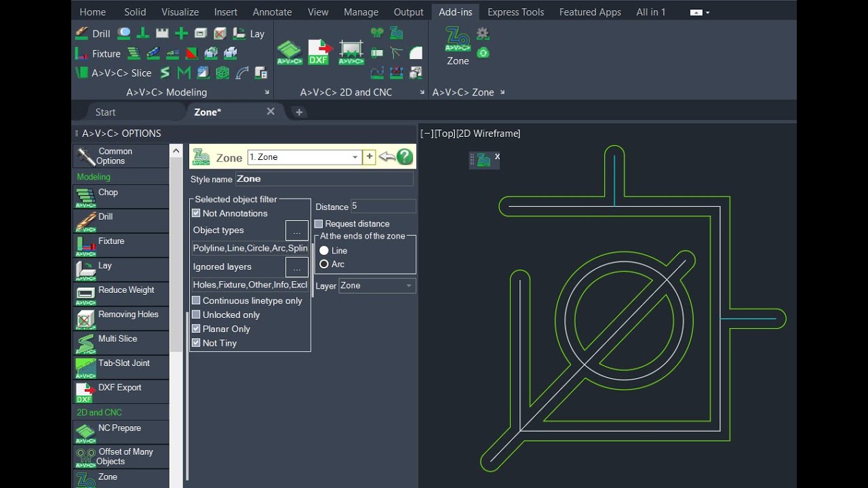Switch to the Annotate ribbon tab
Image resolution: width=868 pixels, height=488 pixels.
coord(272,12)
